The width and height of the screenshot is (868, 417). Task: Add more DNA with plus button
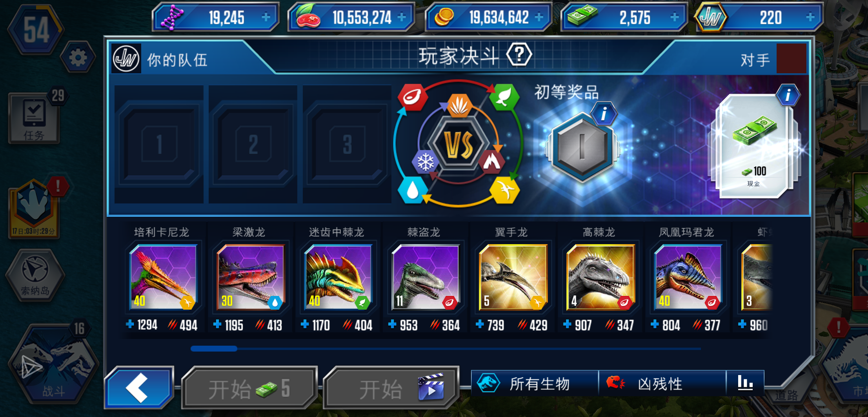pos(266,17)
